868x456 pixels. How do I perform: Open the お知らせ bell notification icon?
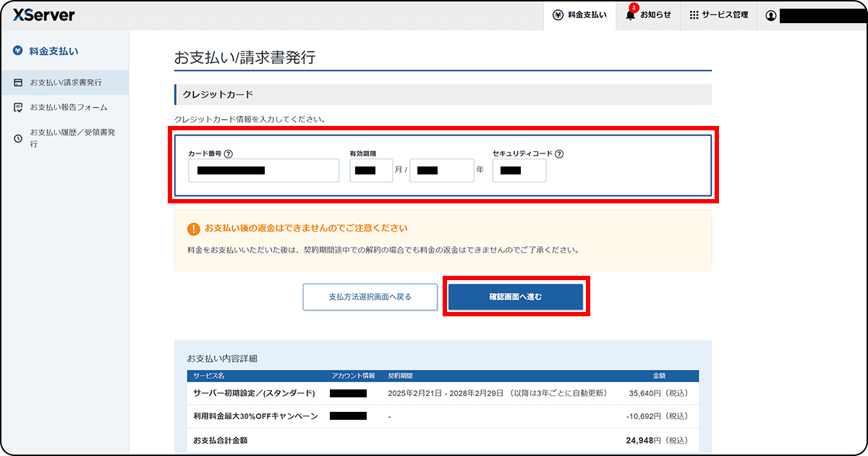click(x=631, y=14)
